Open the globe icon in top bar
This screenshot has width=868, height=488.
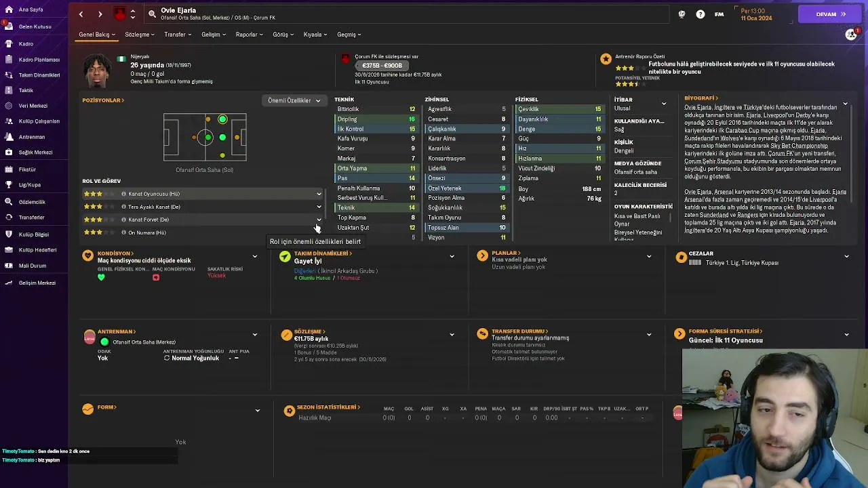pos(682,14)
